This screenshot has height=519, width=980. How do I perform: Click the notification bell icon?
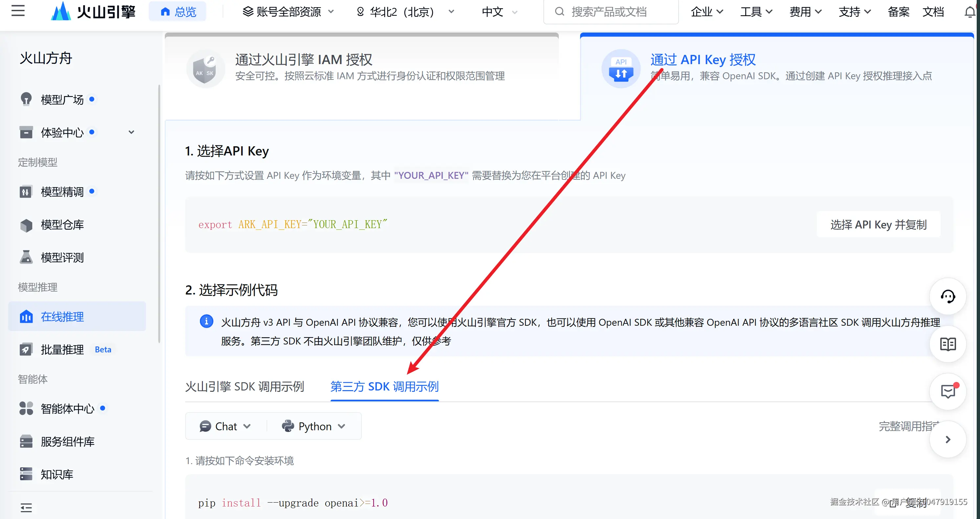[x=969, y=12]
